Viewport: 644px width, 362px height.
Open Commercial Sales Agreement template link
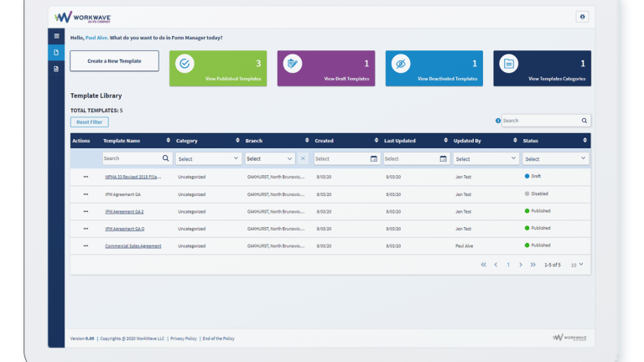click(133, 246)
